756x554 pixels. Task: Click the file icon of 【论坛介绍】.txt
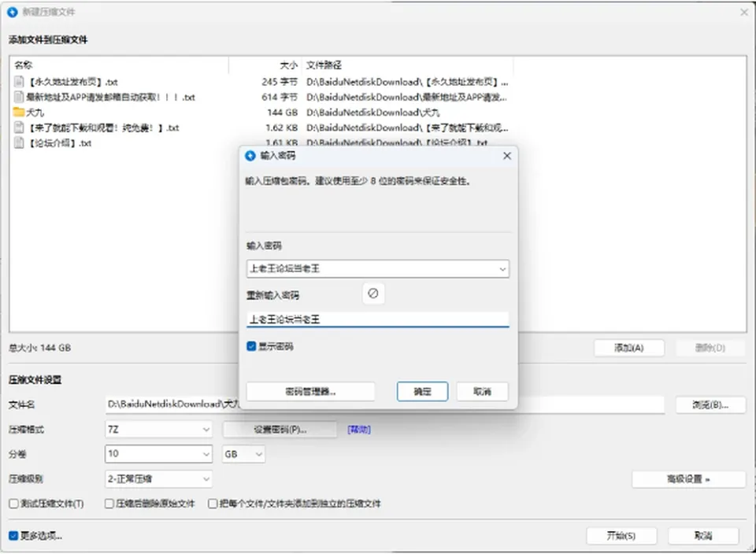(19, 143)
